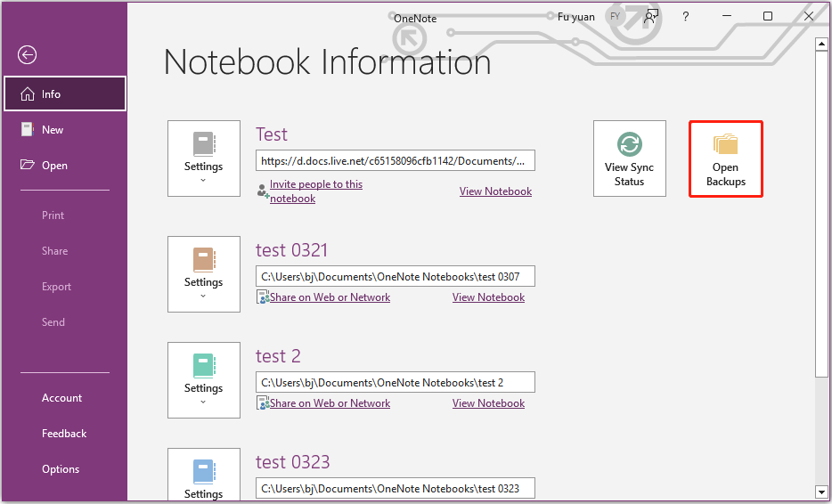Click the feedback person icon in title bar
The width and height of the screenshot is (832, 504).
(650, 16)
